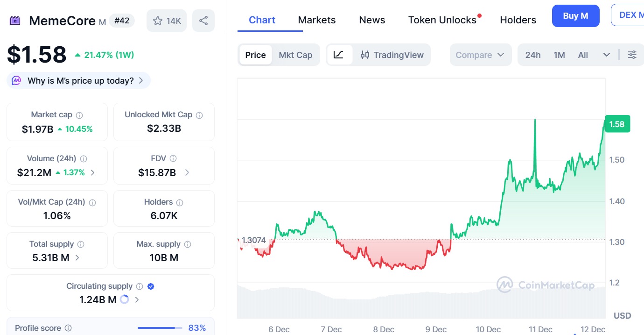Open the Markets tab

click(x=316, y=20)
